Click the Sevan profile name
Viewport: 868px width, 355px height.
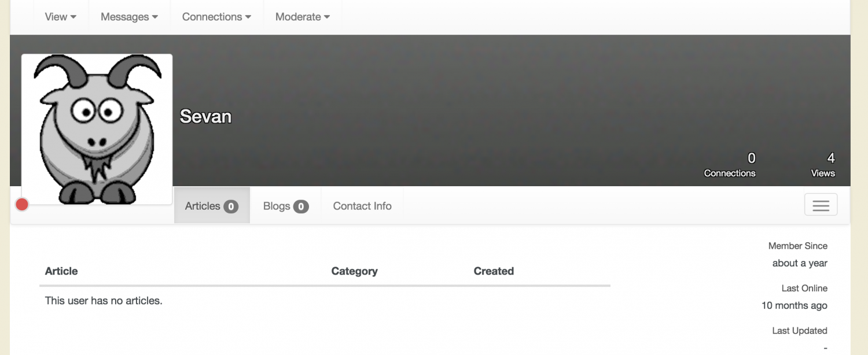tap(205, 116)
